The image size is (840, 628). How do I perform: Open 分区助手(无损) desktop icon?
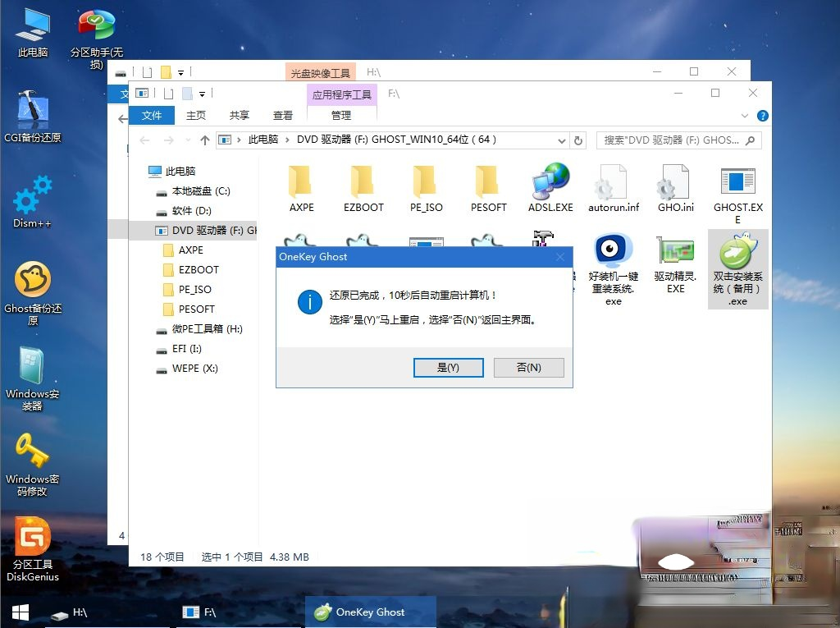coord(97,39)
